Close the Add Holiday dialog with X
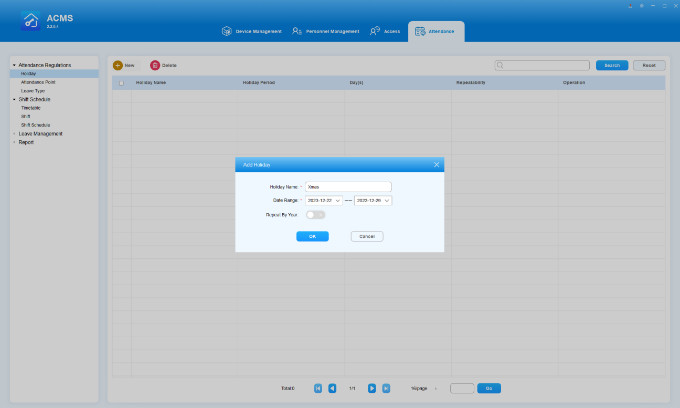The height and width of the screenshot is (408, 680). tap(436, 164)
